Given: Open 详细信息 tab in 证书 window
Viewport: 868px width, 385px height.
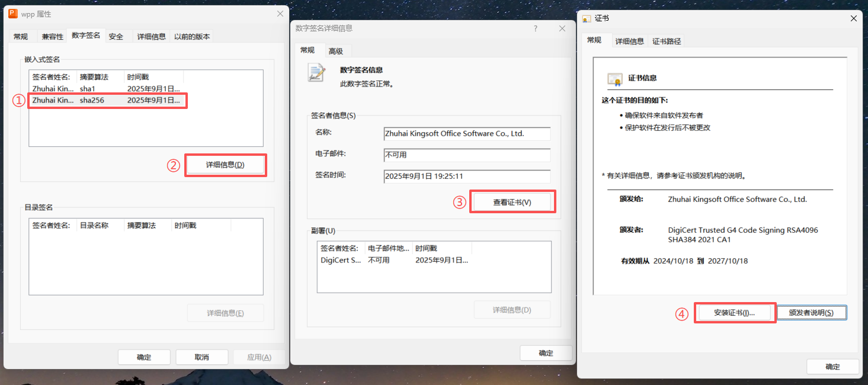Looking at the screenshot, I should click(629, 41).
